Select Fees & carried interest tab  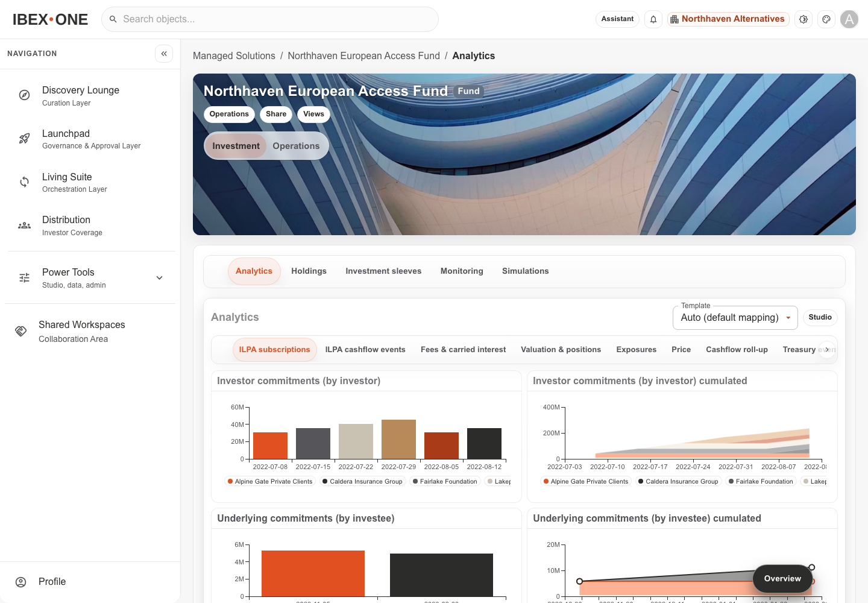coord(463,350)
